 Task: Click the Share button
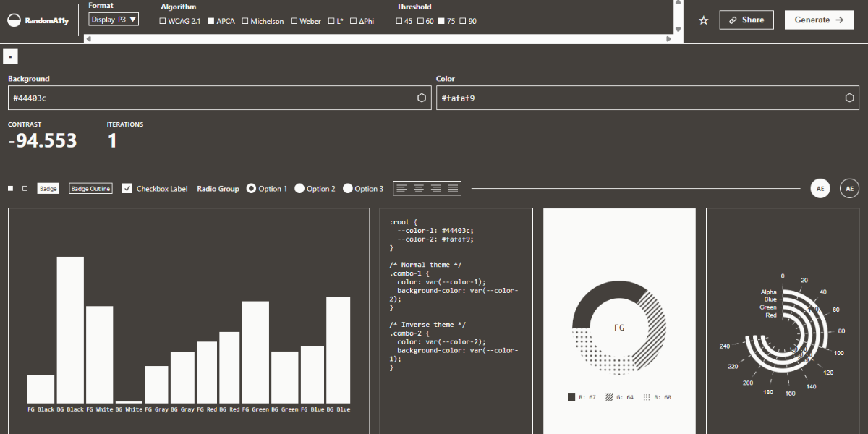746,20
